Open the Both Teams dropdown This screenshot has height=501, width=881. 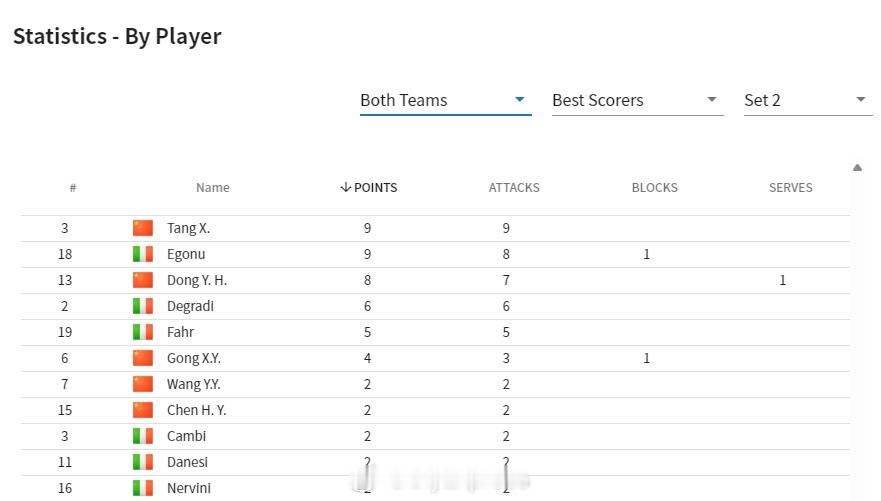click(x=446, y=101)
